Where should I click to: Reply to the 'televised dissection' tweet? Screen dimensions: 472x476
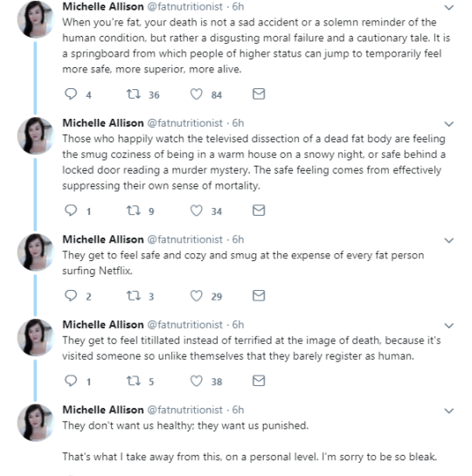coord(71,210)
